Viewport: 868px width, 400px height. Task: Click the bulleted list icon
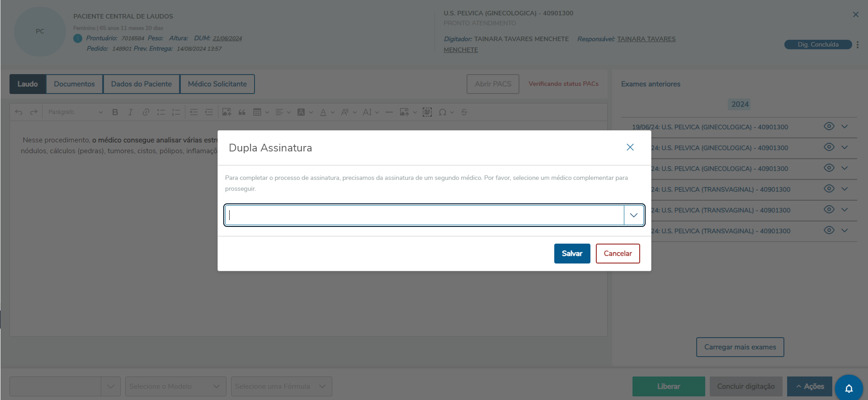tap(160, 112)
